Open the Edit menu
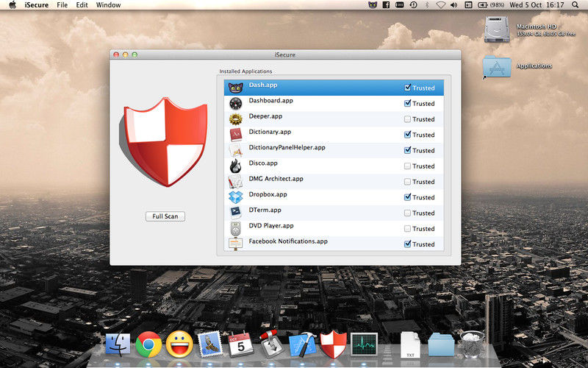Screen dimensions: 588x368 point(82,5)
